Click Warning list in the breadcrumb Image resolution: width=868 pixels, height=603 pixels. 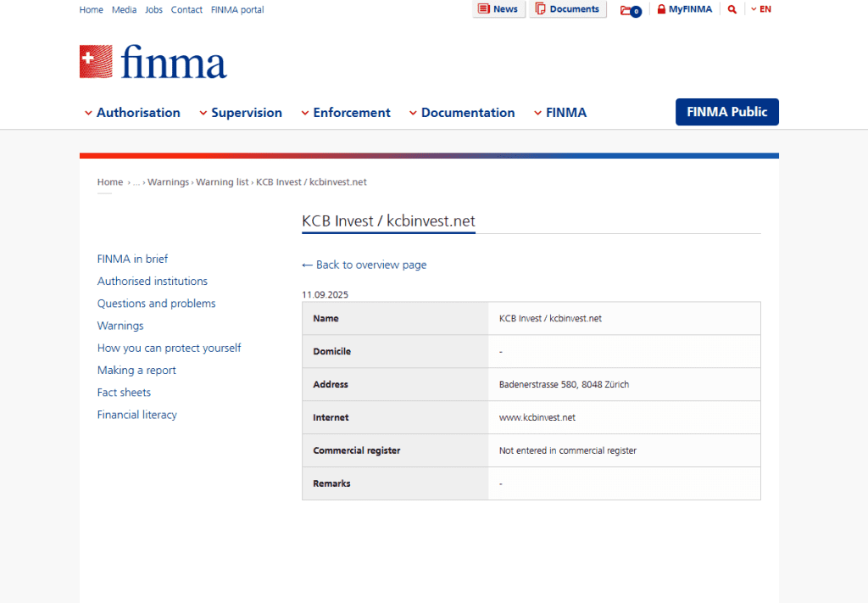pyautogui.click(x=223, y=182)
